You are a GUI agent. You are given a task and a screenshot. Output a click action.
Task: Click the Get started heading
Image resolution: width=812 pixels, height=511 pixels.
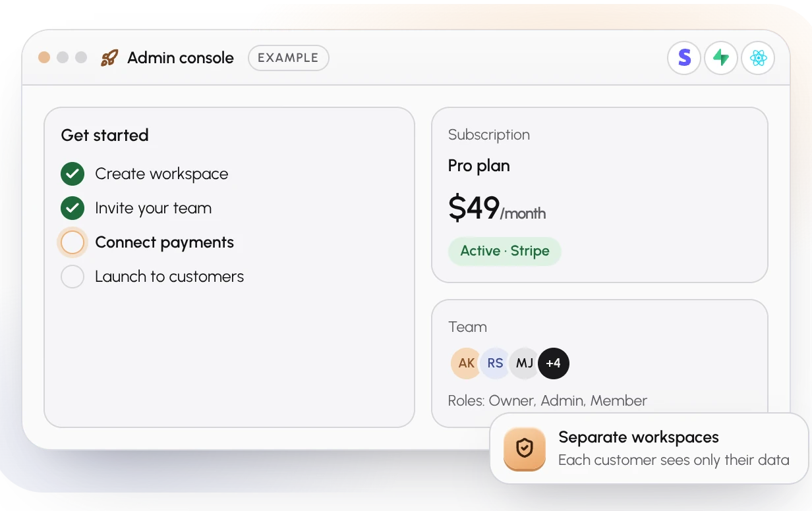[x=105, y=135]
